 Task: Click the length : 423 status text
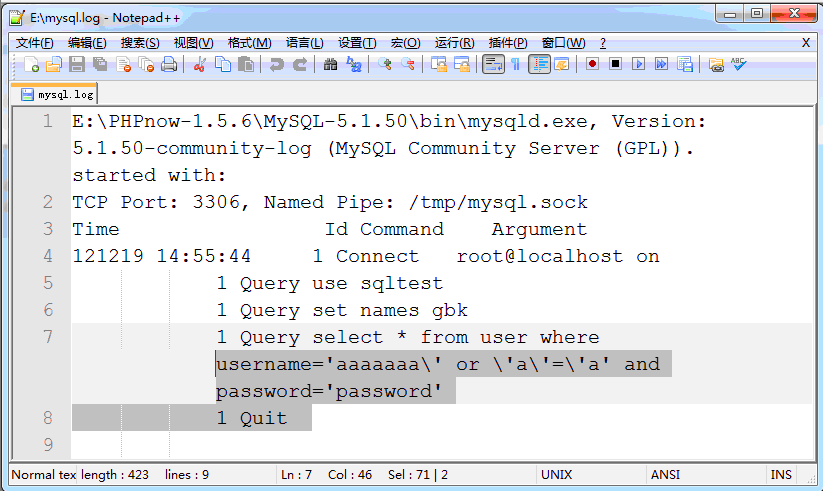pyautogui.click(x=115, y=475)
